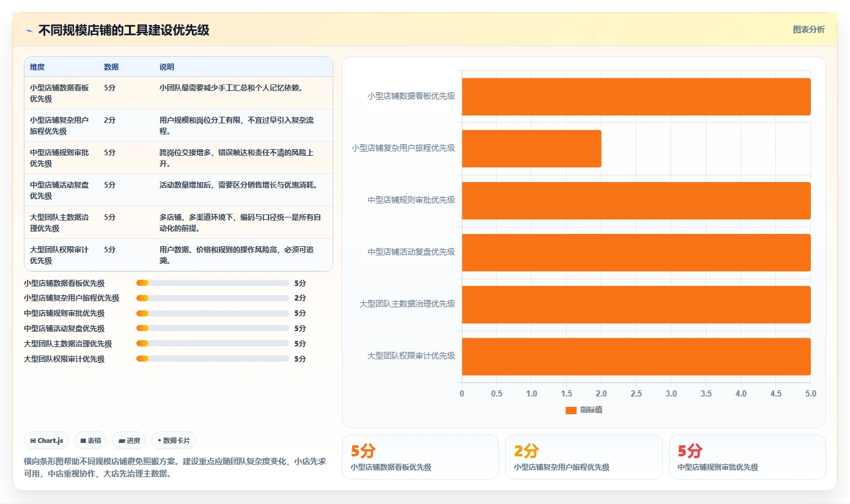Image resolution: width=850 pixels, height=504 pixels.
Task: Click progress list label 大型团队权限审计优先级
Action: coord(64,359)
